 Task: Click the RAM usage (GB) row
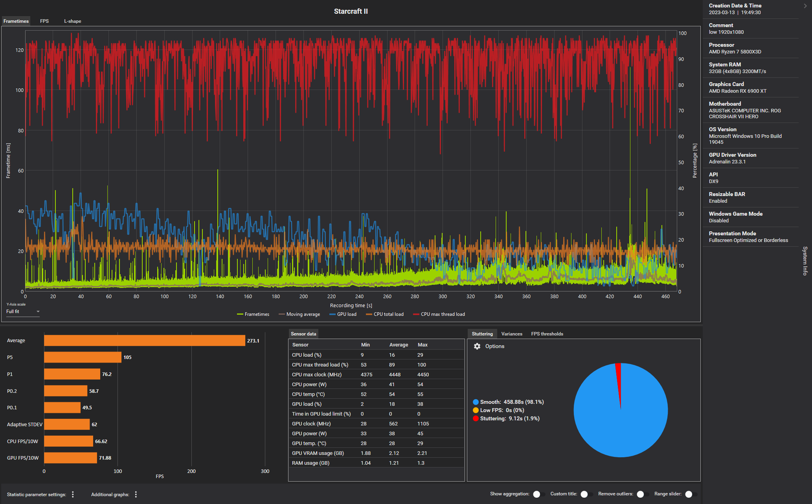coord(376,463)
